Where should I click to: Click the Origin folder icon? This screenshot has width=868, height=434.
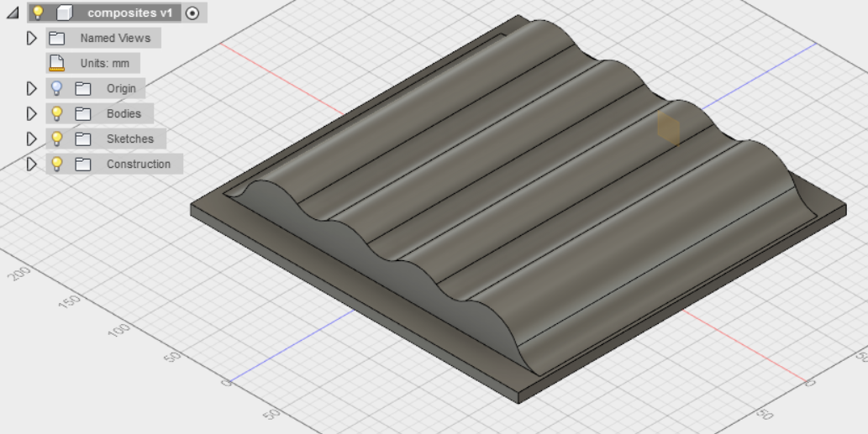tap(83, 88)
